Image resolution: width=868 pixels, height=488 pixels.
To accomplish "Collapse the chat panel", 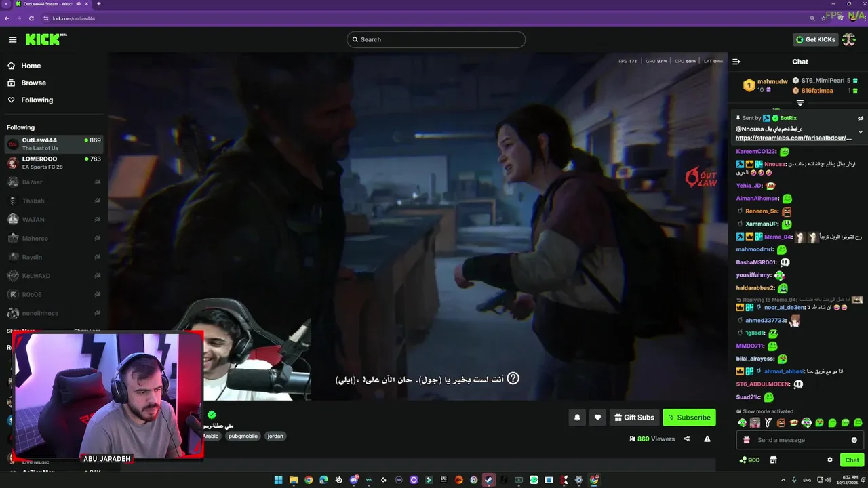I will [736, 62].
